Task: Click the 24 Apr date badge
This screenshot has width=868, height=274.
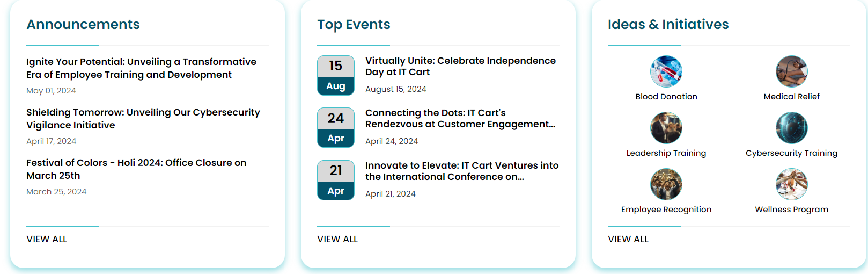Action: (336, 128)
